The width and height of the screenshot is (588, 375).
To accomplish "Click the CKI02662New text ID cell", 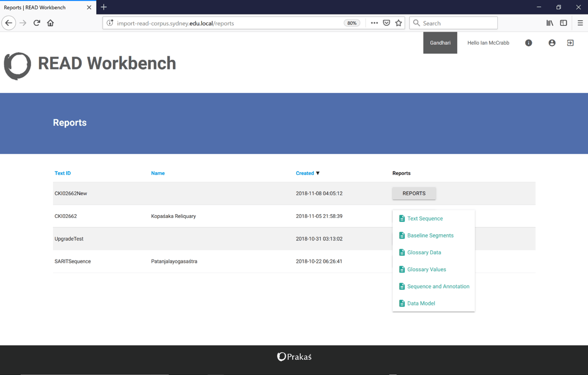I will tap(71, 193).
